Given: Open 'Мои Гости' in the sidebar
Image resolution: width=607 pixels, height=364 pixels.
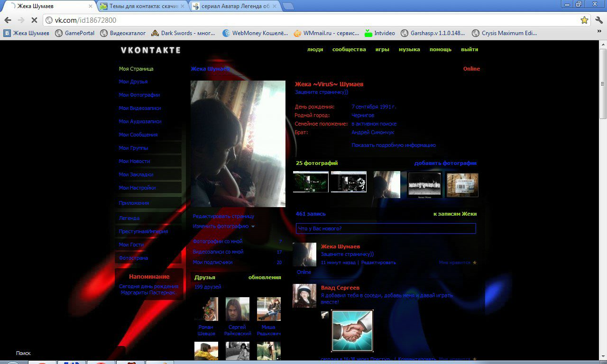Looking at the screenshot, I should 131,245.
